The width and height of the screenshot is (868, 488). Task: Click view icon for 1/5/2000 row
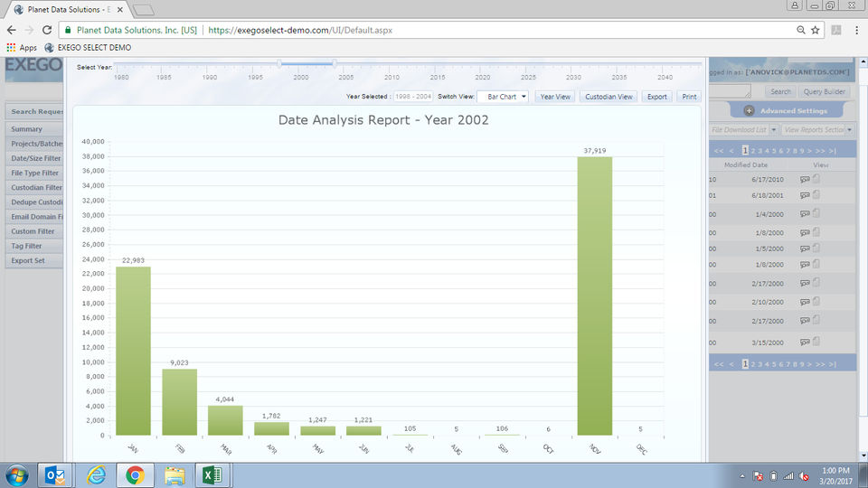[x=805, y=249]
